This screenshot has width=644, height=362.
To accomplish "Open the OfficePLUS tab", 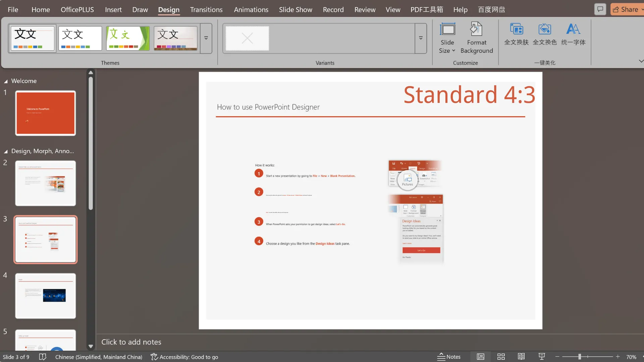I will (x=77, y=9).
